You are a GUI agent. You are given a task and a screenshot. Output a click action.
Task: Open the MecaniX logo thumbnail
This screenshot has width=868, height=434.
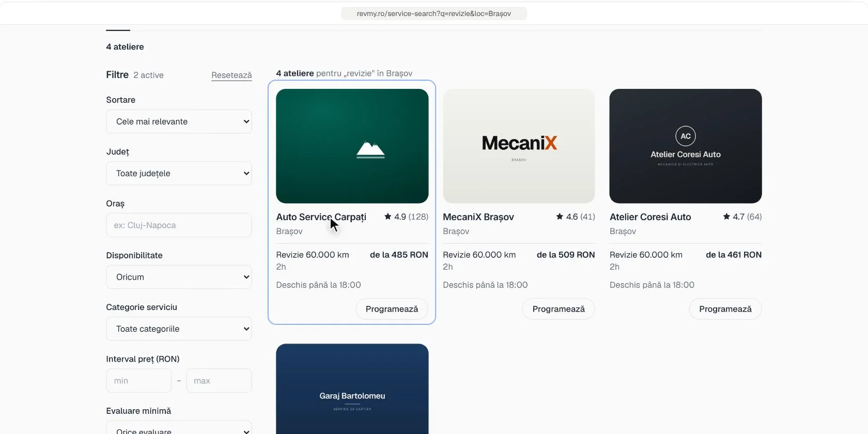[x=519, y=146]
